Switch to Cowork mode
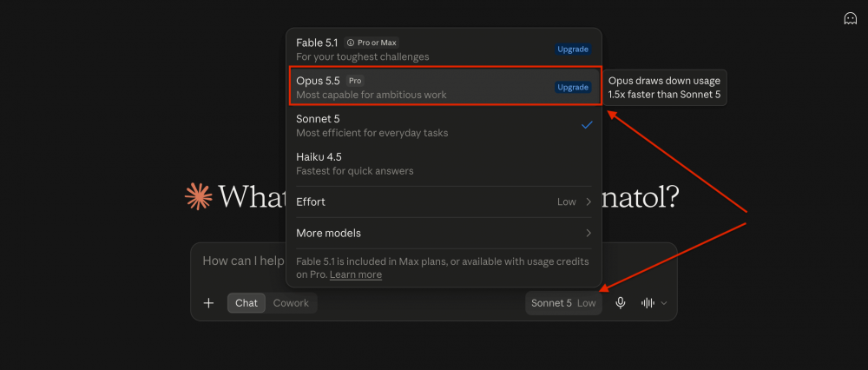Viewport: 868px width, 370px height. (x=291, y=303)
